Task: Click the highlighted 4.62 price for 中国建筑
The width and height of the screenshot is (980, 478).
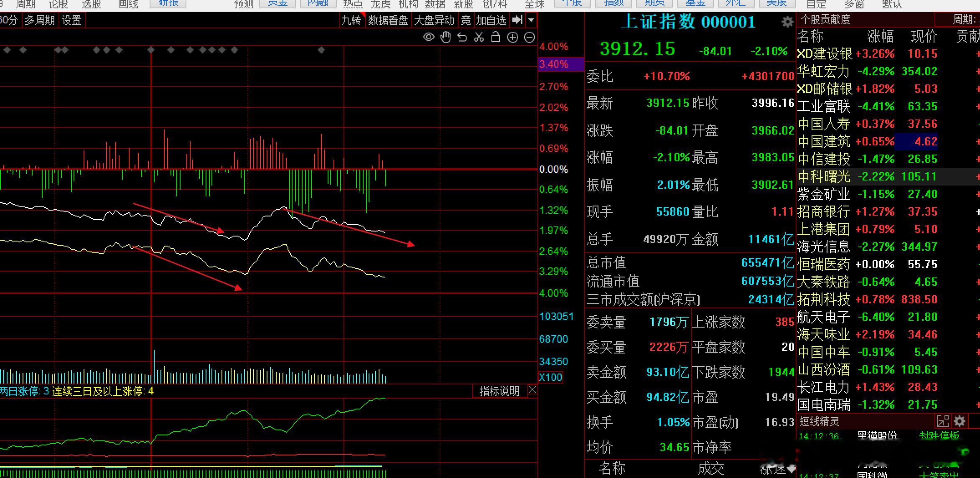Action: pos(916,141)
